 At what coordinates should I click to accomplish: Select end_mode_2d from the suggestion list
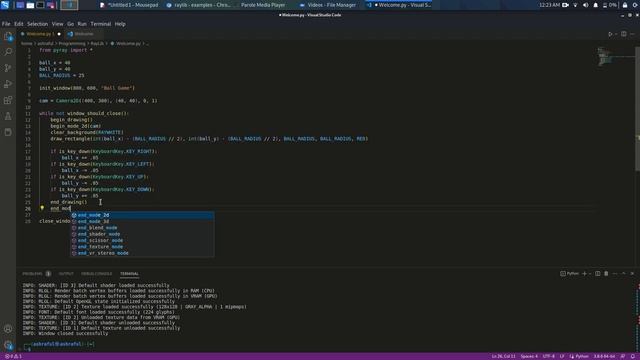click(x=142, y=215)
